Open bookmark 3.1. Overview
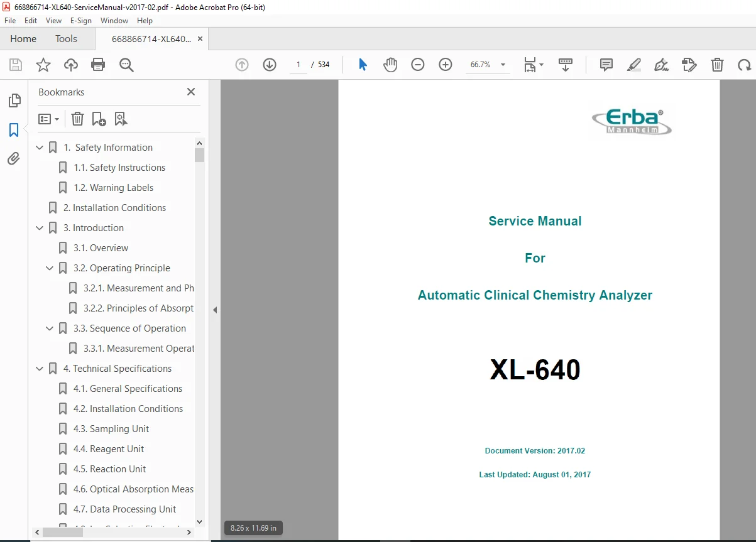Viewport: 756px width, 542px height. [x=101, y=248]
